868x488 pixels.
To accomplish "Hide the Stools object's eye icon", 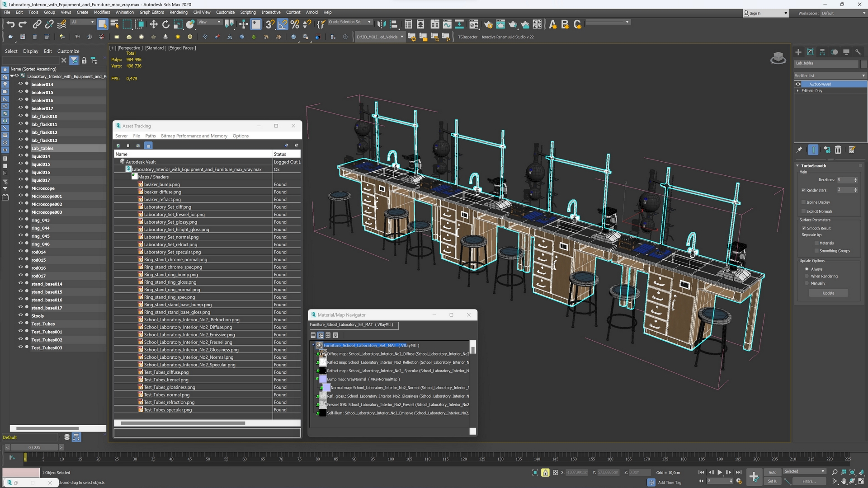I will [x=20, y=315].
